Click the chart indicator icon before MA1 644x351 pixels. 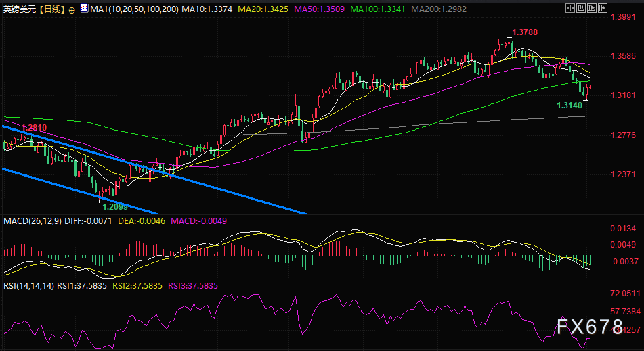click(x=83, y=10)
